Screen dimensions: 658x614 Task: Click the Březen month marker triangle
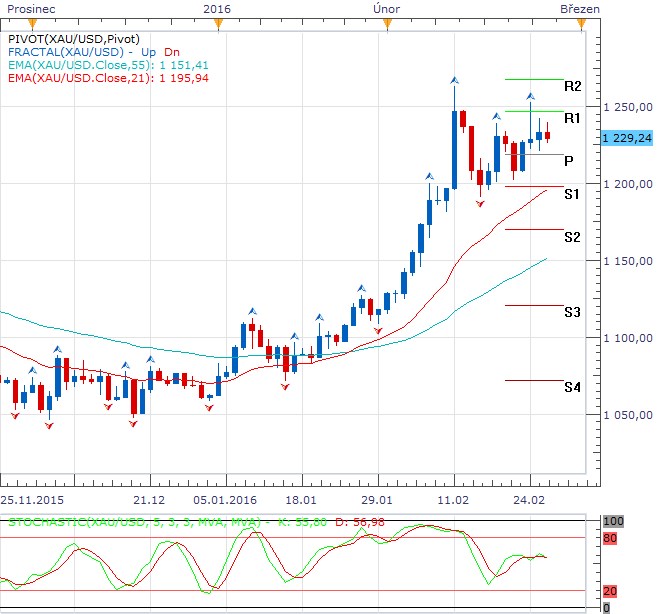(x=581, y=25)
